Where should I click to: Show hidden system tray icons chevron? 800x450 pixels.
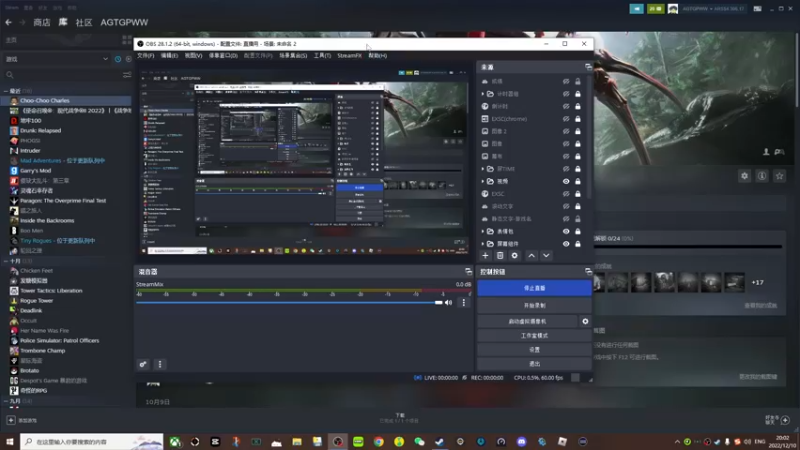pyautogui.click(x=677, y=442)
